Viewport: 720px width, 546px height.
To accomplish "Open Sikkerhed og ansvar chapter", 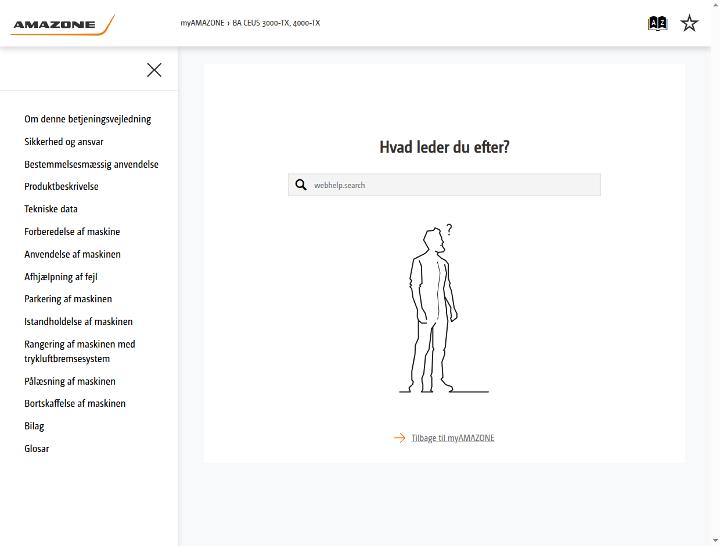I will click(x=64, y=141).
